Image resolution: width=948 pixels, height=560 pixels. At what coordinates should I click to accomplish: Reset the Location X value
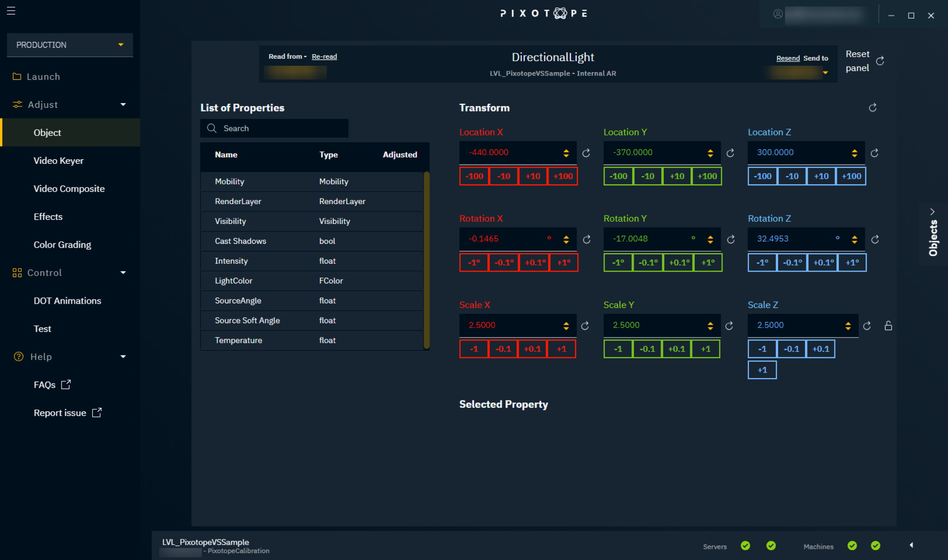click(x=586, y=153)
